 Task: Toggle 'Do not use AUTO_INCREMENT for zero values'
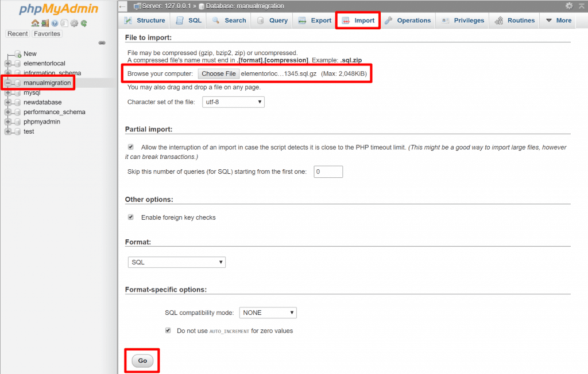pyautogui.click(x=168, y=330)
